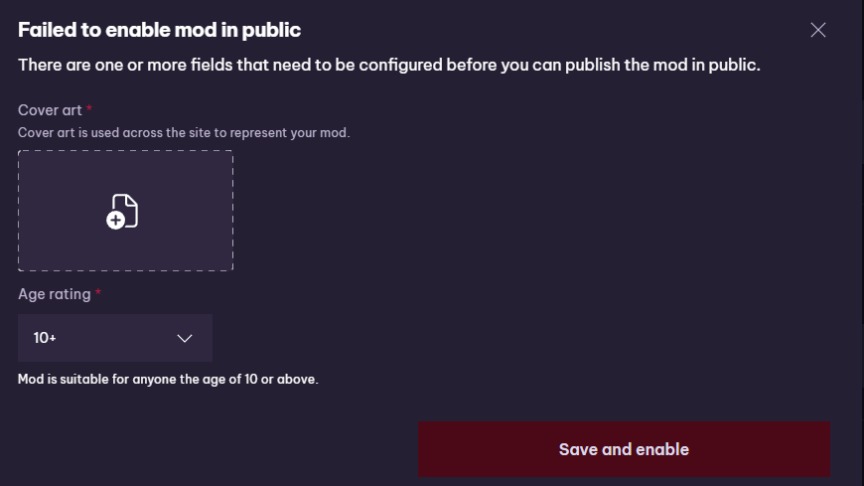
Task: Click the 'Failed to enable mod in public' heading
Action: 159,30
